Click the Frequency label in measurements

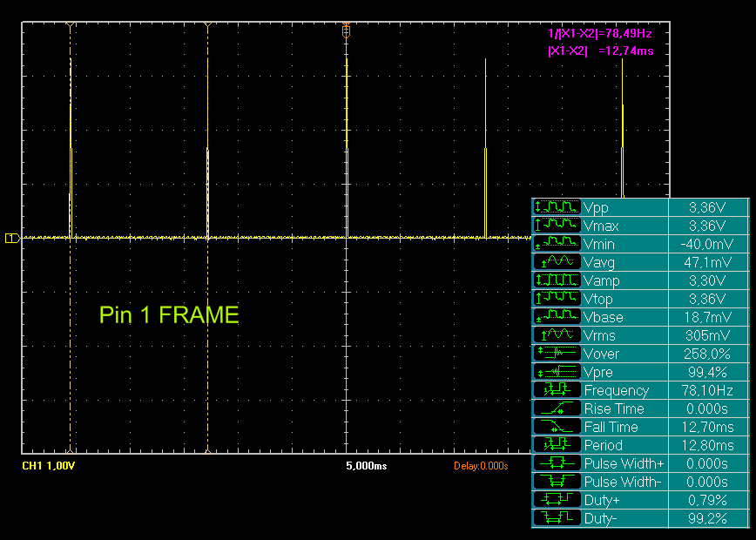coord(616,390)
